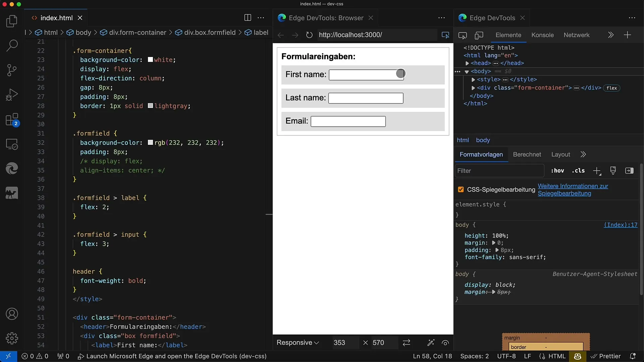The image size is (644, 362).
Task: Click the lightgray border color swatch
Action: 150,106
